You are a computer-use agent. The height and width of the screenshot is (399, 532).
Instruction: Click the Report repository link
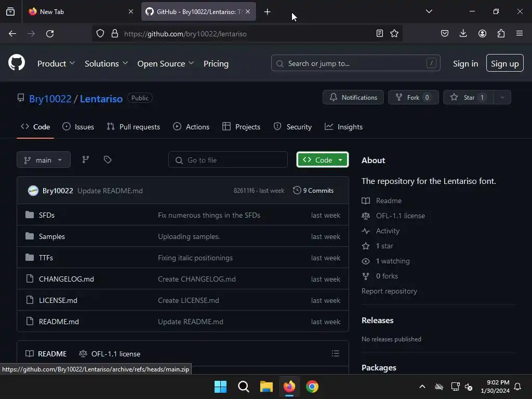coord(389,291)
